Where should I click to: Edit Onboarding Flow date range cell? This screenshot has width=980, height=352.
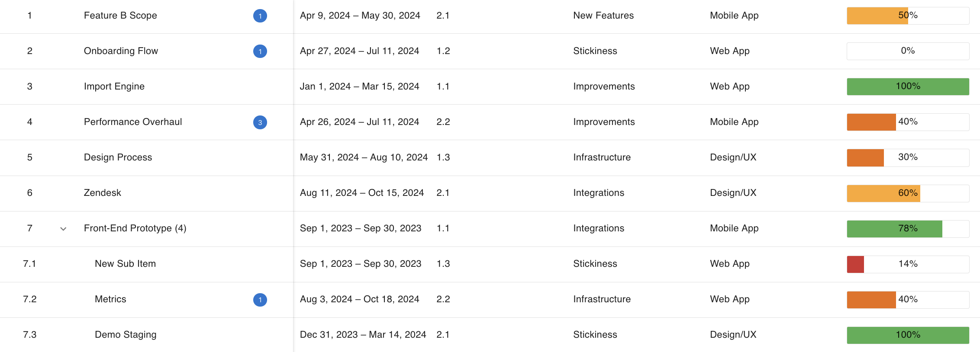click(x=359, y=51)
